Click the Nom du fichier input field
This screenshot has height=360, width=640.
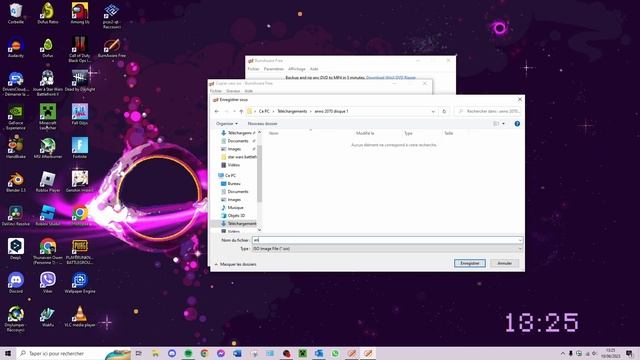click(385, 240)
